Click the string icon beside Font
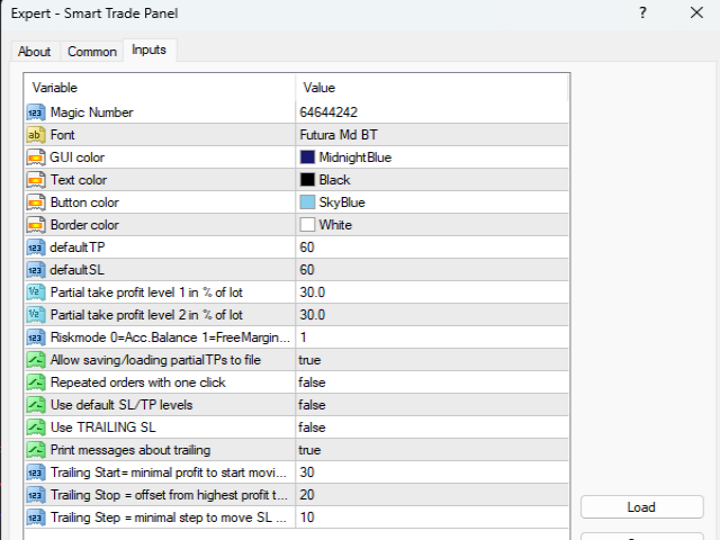This screenshot has height=540, width=720. pos(36,135)
